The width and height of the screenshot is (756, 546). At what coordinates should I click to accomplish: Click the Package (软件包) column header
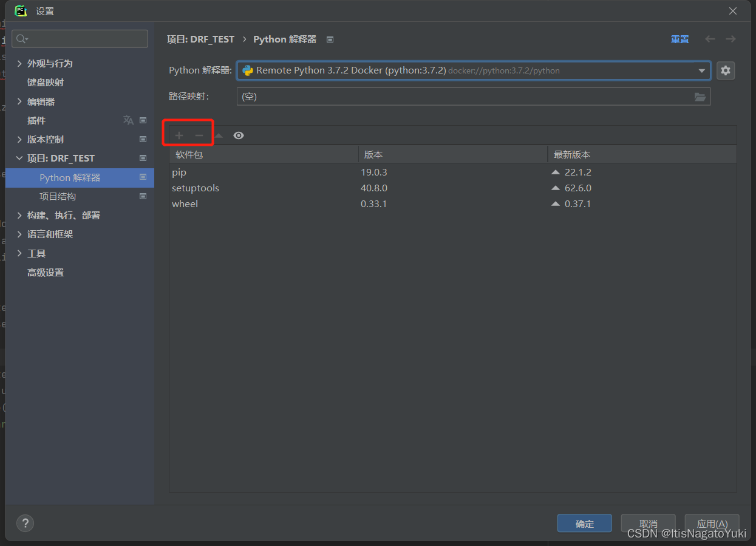[x=264, y=154]
